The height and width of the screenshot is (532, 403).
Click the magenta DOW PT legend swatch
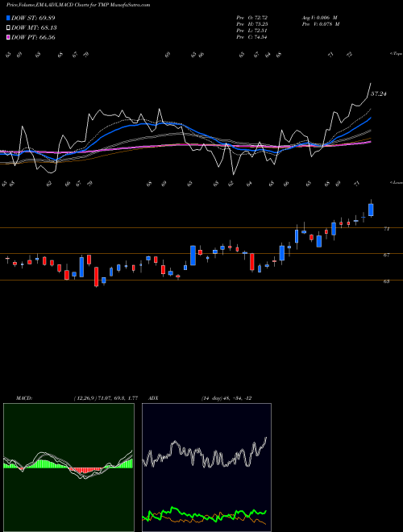pyautogui.click(x=9, y=37)
